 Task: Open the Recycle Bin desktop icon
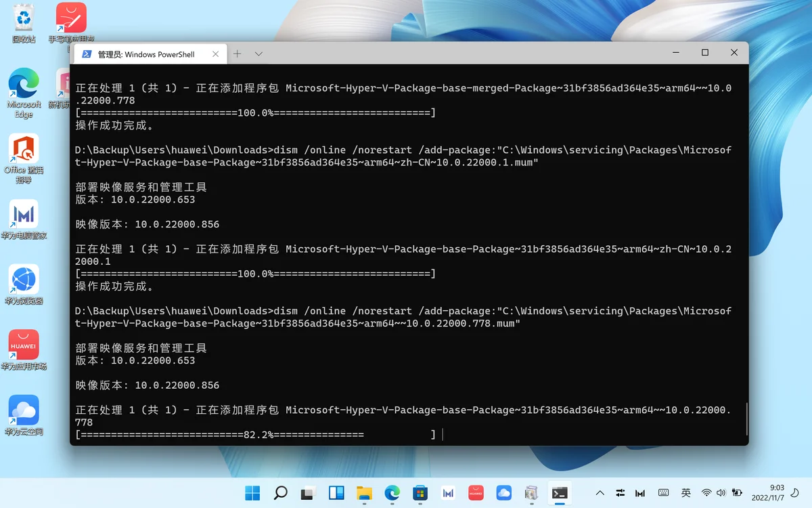pos(24,23)
